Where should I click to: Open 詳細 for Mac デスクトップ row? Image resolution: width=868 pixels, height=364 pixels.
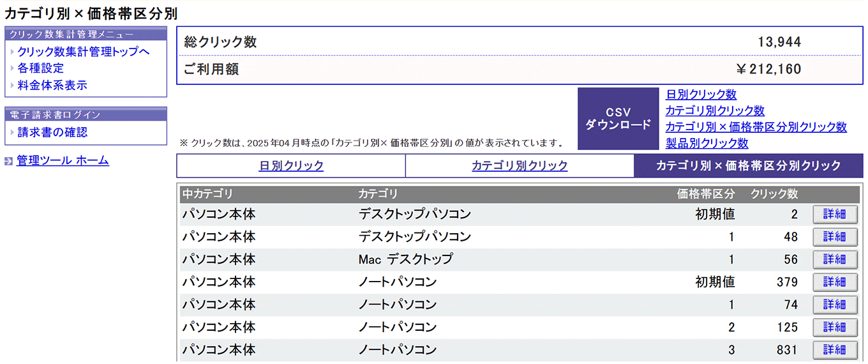click(x=835, y=259)
